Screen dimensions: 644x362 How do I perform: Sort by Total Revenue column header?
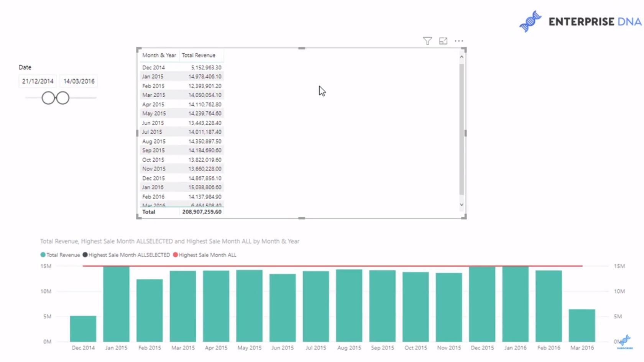199,55
